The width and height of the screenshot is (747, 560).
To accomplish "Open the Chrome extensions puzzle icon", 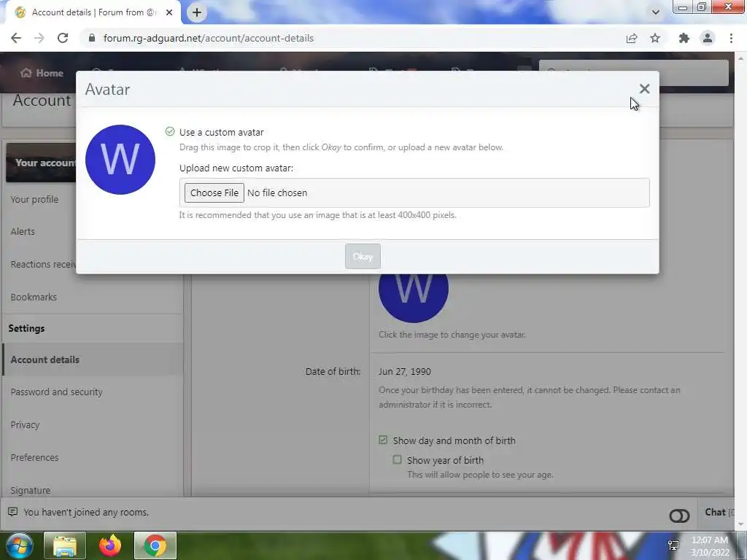I will coord(684,38).
